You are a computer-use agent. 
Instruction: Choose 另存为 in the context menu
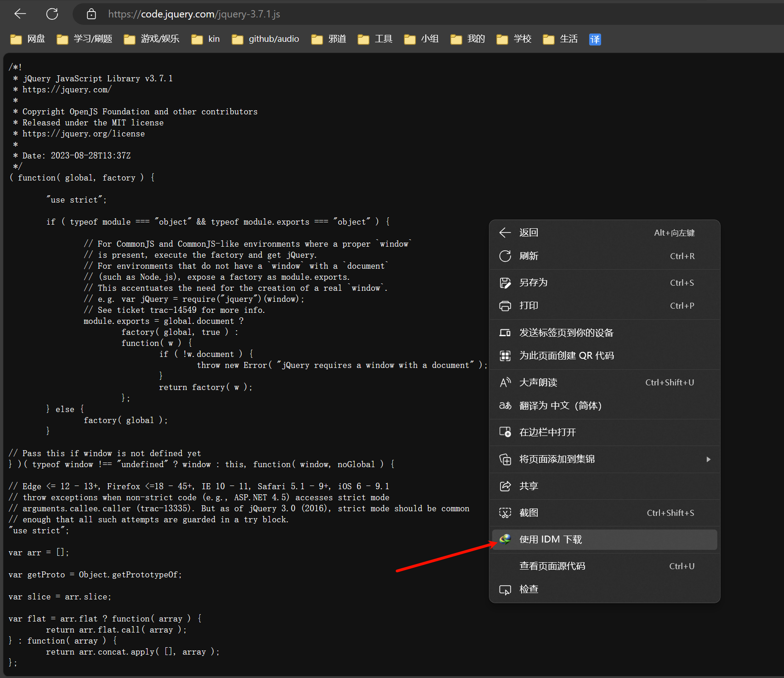tap(533, 282)
